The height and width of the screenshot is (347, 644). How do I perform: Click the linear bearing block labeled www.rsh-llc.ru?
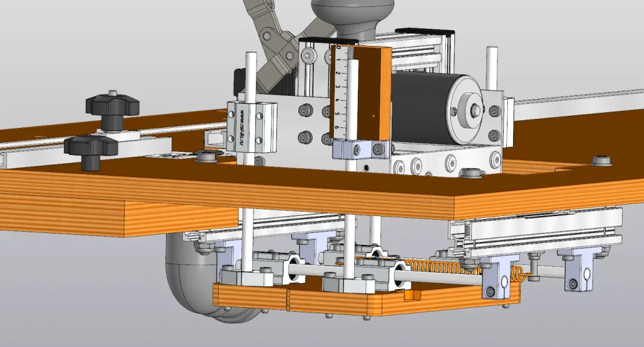(x=252, y=126)
